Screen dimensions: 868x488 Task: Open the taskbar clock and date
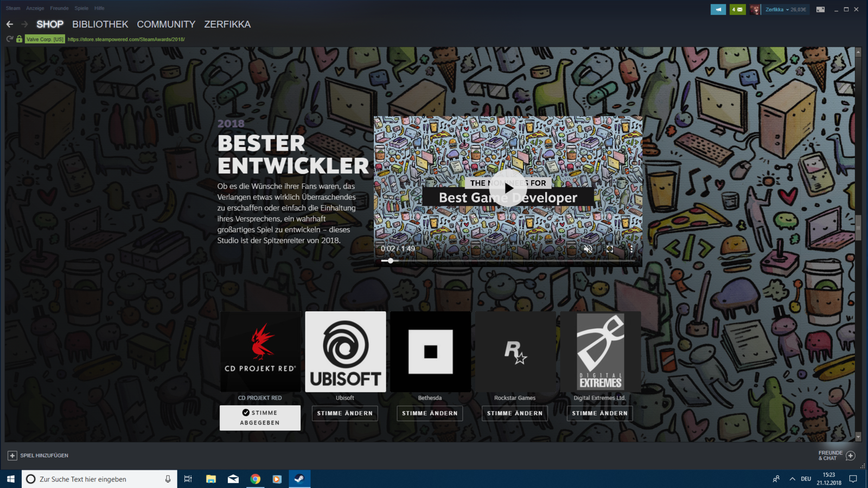tap(828, 479)
